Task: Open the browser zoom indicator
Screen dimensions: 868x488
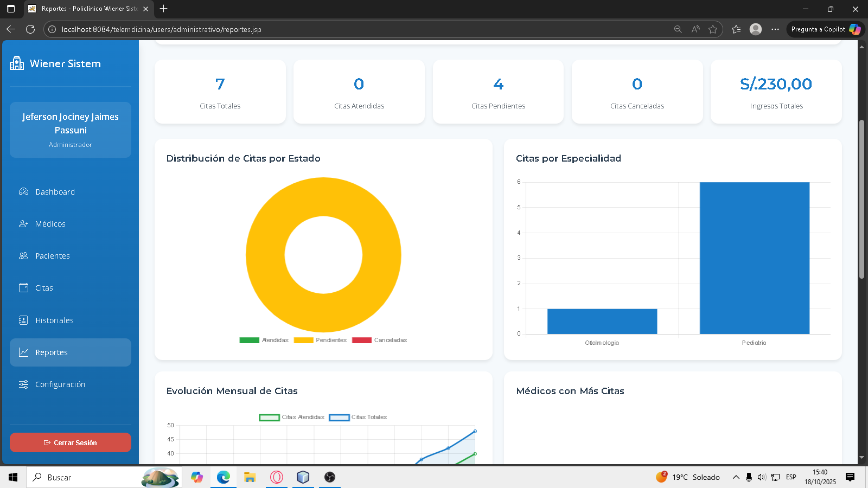Action: (x=678, y=29)
